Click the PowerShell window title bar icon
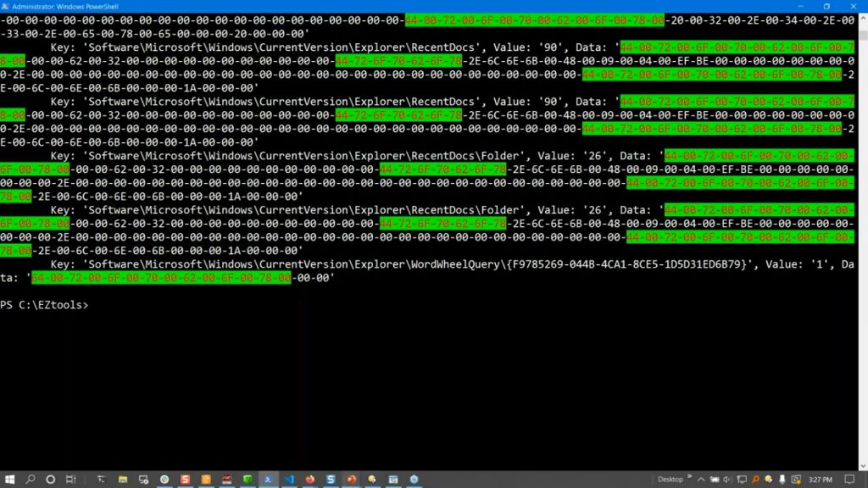This screenshot has width=868, height=488. 6,6
